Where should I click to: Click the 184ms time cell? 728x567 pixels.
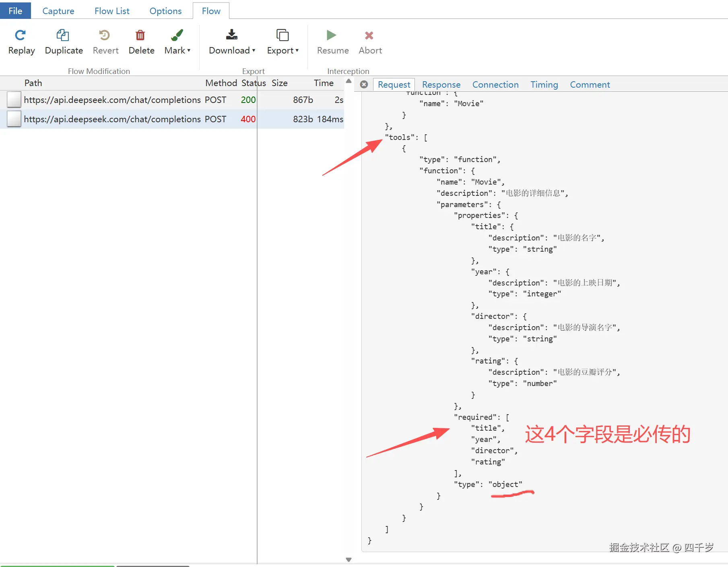[x=330, y=119]
